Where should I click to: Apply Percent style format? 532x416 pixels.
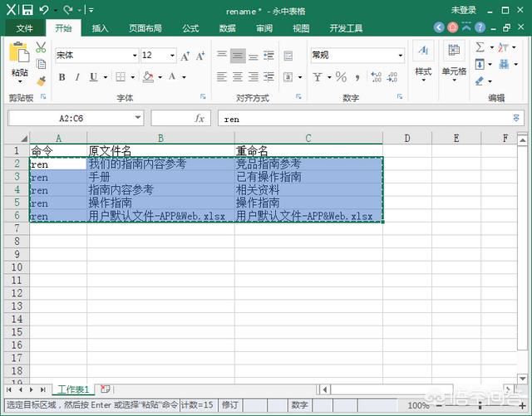tap(341, 77)
